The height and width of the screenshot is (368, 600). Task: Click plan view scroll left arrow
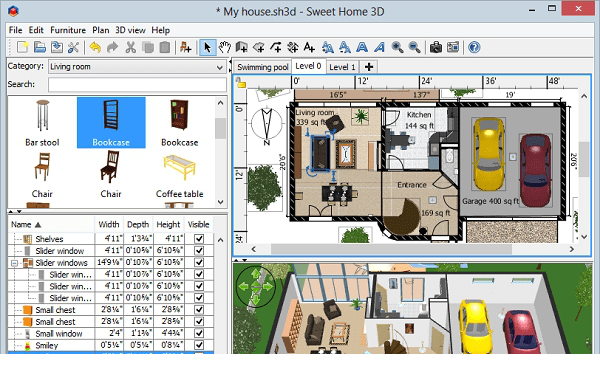[254, 249]
